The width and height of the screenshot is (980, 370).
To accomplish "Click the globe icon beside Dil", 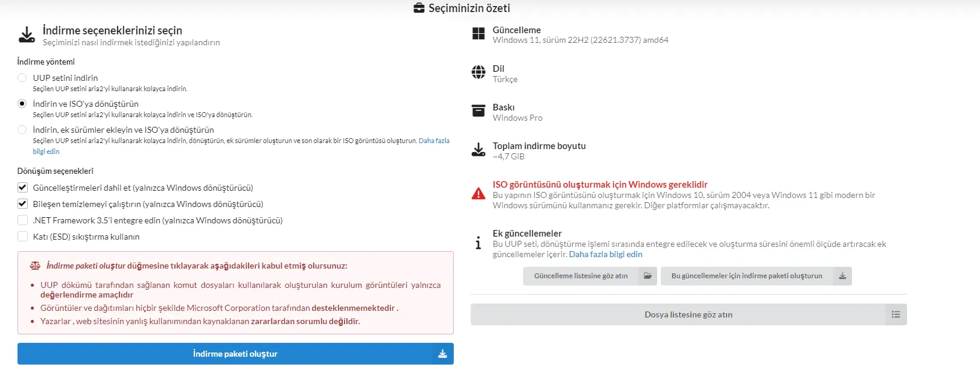I will pyautogui.click(x=479, y=72).
